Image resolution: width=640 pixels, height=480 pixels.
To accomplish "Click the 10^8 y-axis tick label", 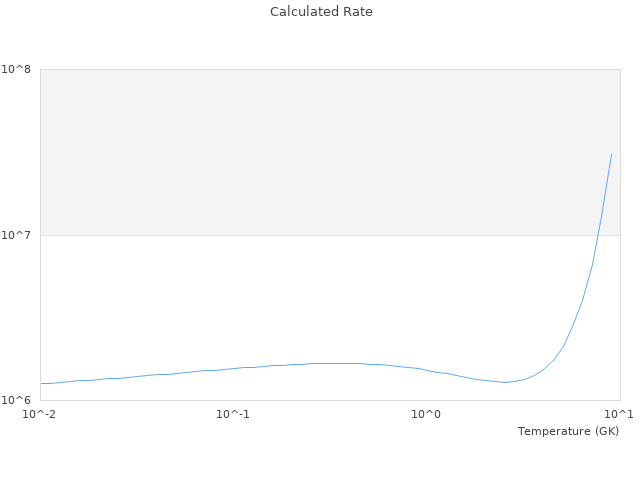I will click(17, 70).
